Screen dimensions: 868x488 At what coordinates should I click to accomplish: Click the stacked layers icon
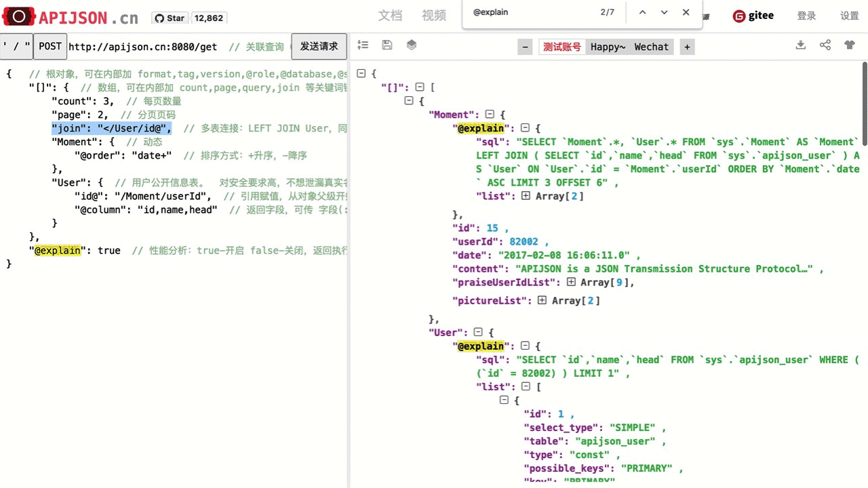click(412, 45)
